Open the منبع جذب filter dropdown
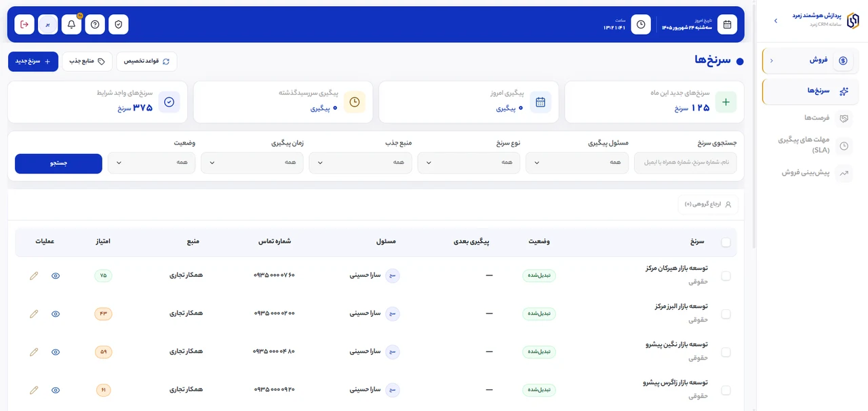The image size is (868, 411). [360, 163]
